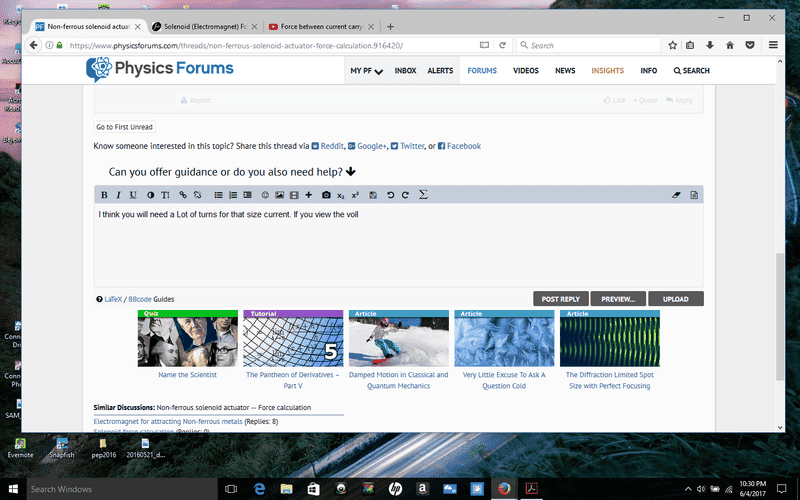The height and width of the screenshot is (500, 800).
Task: Open the Firefox hamburger menu
Action: click(773, 45)
